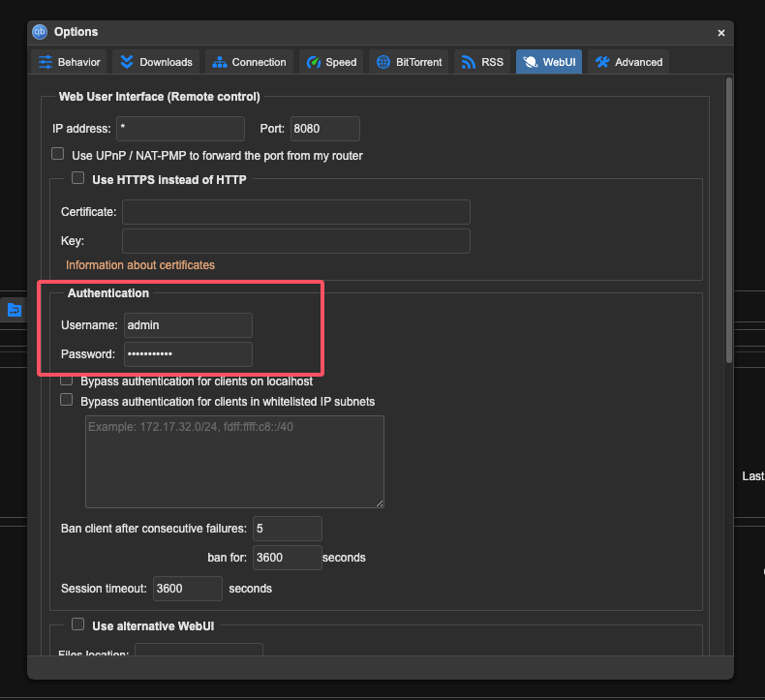The image size is (765, 700).
Task: Click the BitTorrent tab globe icon
Action: [383, 62]
